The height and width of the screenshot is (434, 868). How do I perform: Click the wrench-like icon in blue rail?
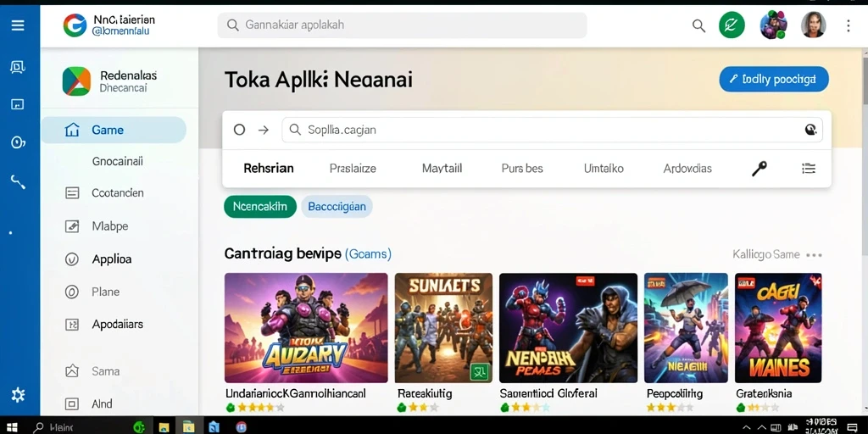[18, 181]
